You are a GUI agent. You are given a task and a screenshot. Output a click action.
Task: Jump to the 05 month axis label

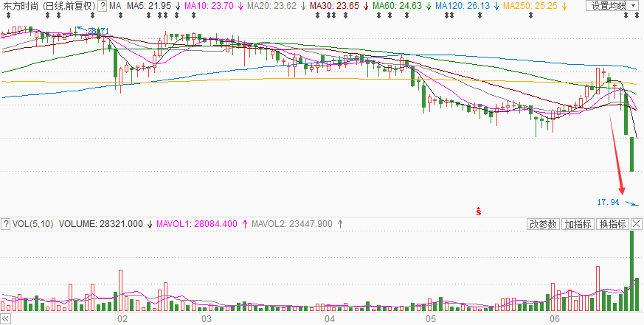point(430,319)
